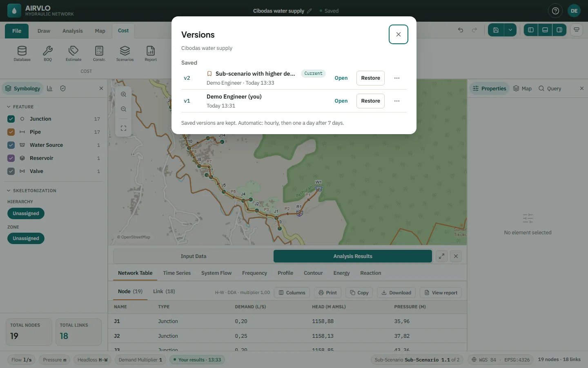Open version v2

click(x=341, y=78)
